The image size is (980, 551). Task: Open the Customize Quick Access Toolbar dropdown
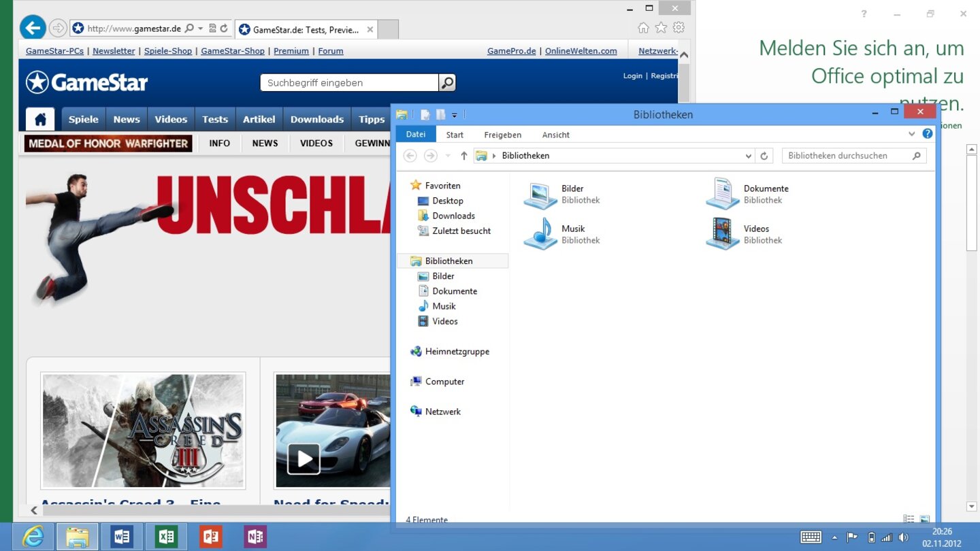click(x=455, y=115)
